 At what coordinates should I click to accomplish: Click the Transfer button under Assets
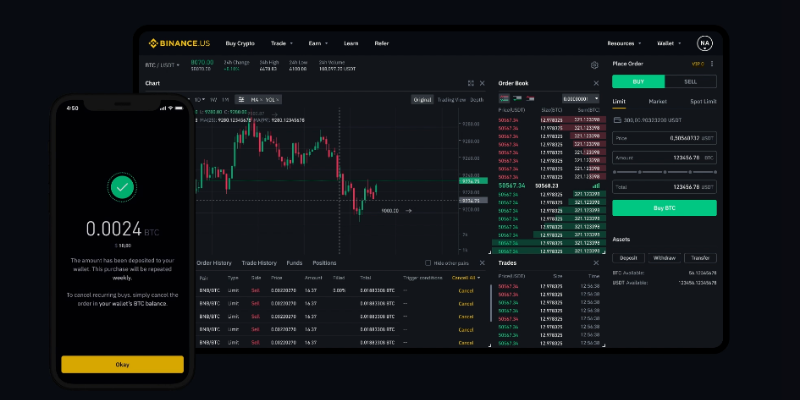click(701, 258)
